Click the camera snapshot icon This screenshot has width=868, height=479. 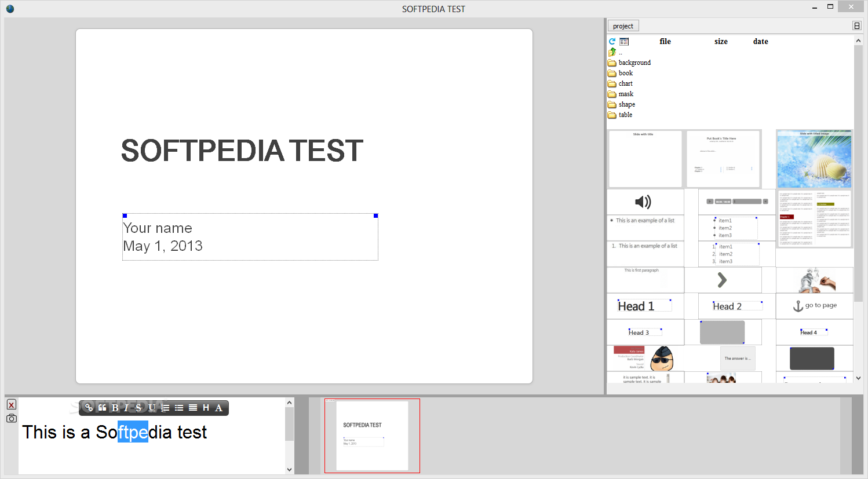(12, 418)
